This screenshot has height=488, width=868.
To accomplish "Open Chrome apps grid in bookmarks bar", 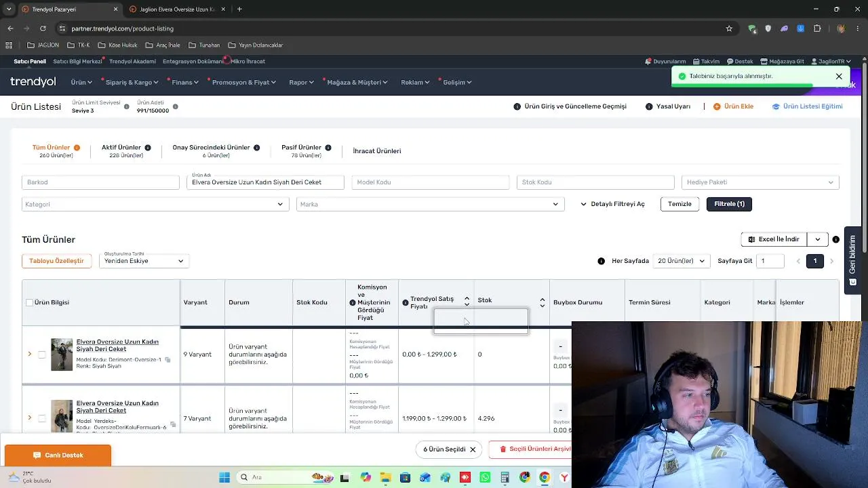I will pyautogui.click(x=9, y=45).
